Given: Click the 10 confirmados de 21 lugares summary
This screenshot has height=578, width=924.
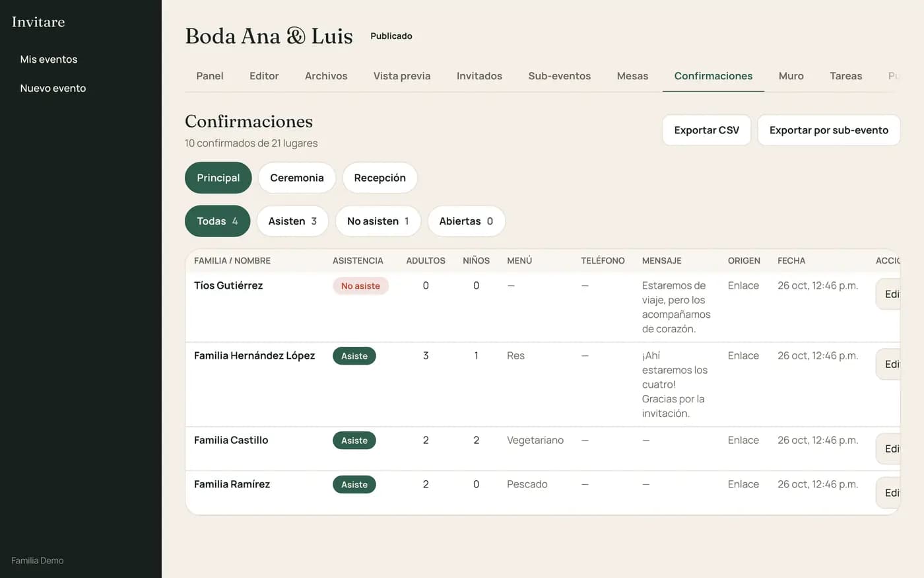Looking at the screenshot, I should [251, 143].
